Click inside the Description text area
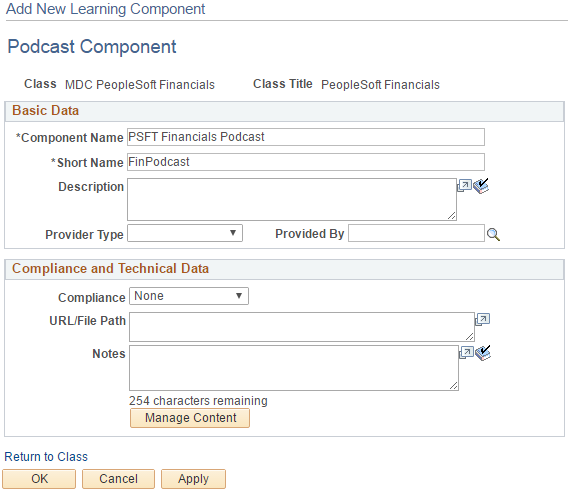Image resolution: width=568 pixels, height=492 pixels. (292, 199)
